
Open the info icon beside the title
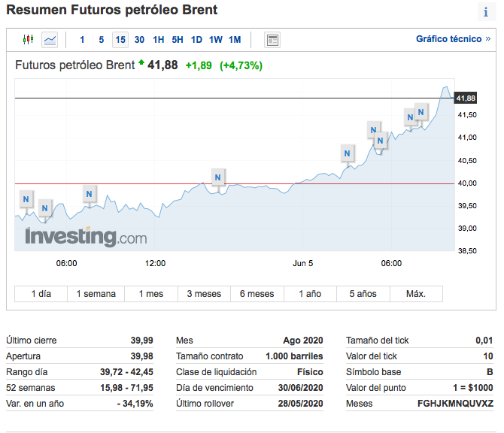click(x=485, y=13)
